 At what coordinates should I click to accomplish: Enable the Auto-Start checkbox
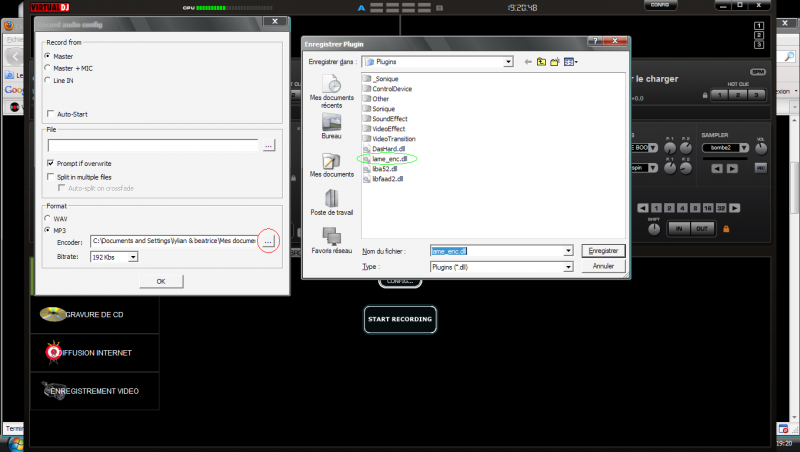click(x=51, y=114)
